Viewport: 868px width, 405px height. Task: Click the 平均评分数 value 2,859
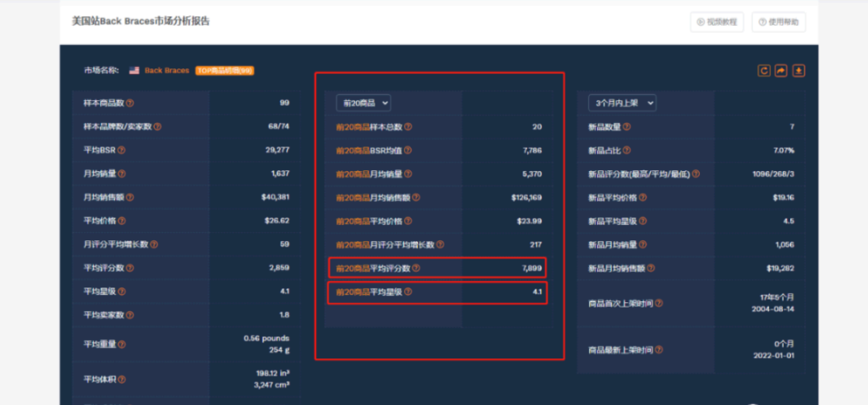[279, 268]
